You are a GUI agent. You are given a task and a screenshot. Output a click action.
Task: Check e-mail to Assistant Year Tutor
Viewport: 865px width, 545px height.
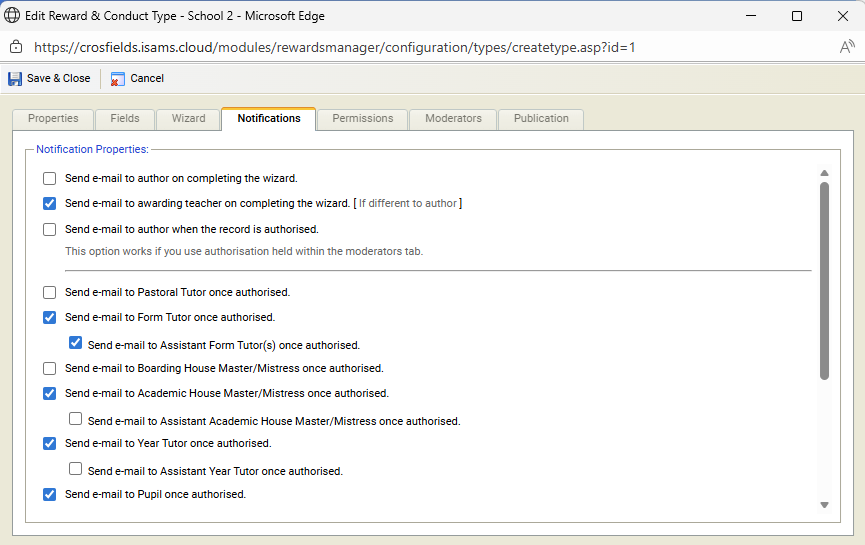(75, 469)
